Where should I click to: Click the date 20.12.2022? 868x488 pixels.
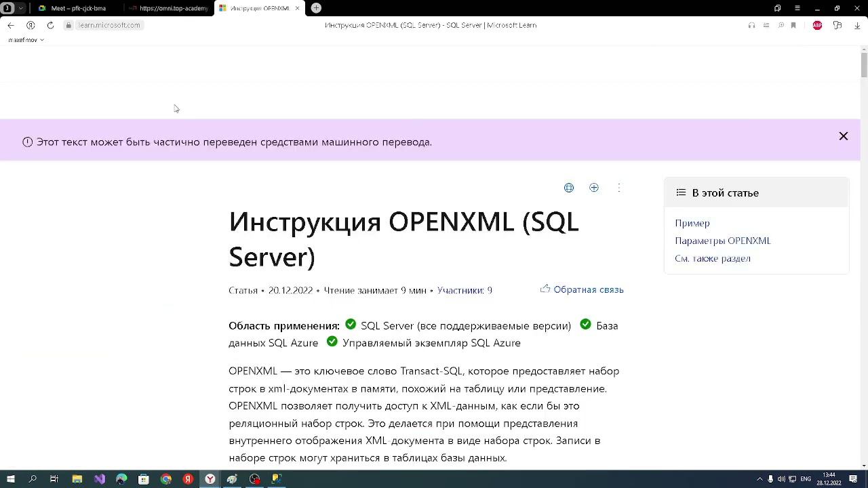pos(290,290)
